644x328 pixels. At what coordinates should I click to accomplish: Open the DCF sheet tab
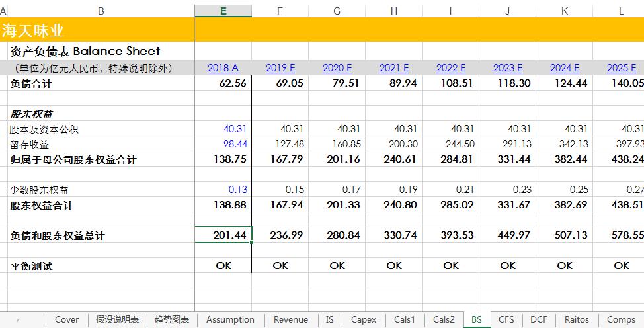click(x=539, y=320)
